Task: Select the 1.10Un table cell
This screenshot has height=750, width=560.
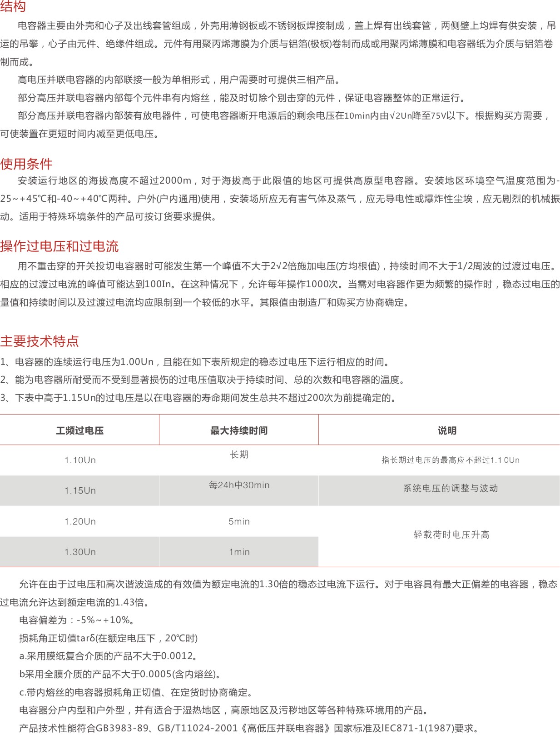Action: [80, 460]
